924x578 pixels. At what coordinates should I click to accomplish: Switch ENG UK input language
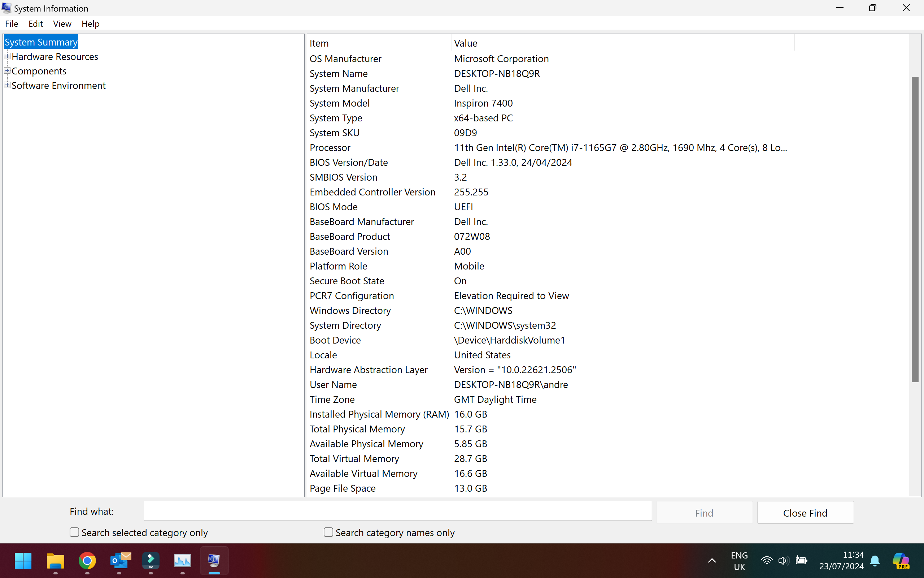[x=739, y=561]
